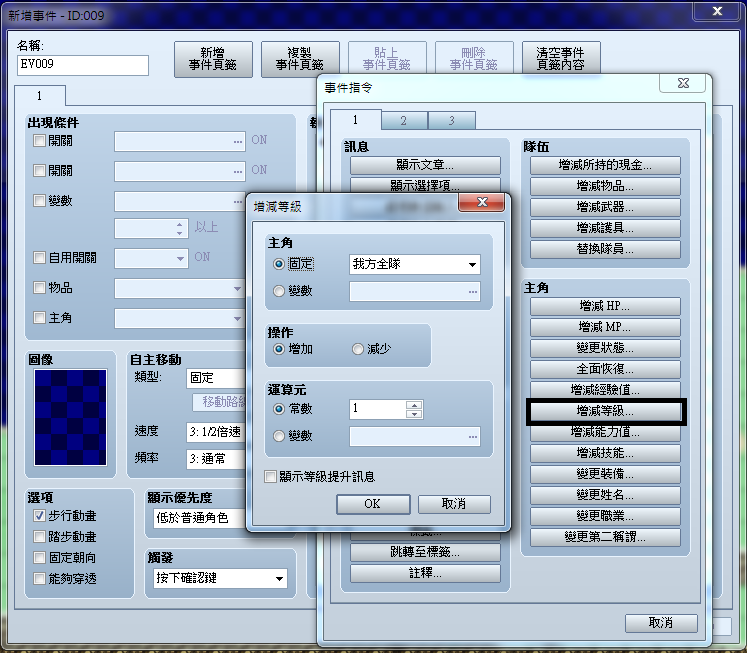Image resolution: width=747 pixels, height=653 pixels.
Task: Increase the constant value with up arrow
Action: pyautogui.click(x=414, y=405)
